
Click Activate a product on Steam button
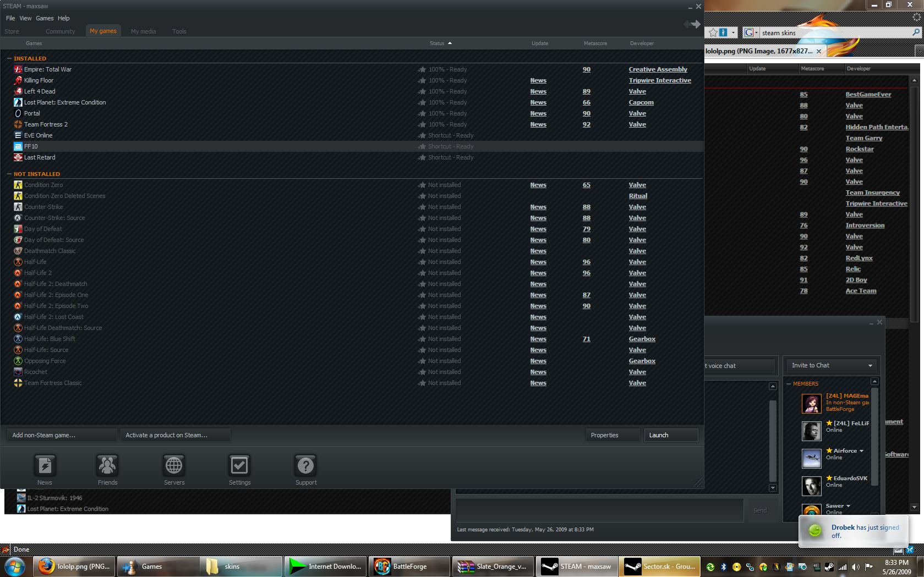pos(175,435)
